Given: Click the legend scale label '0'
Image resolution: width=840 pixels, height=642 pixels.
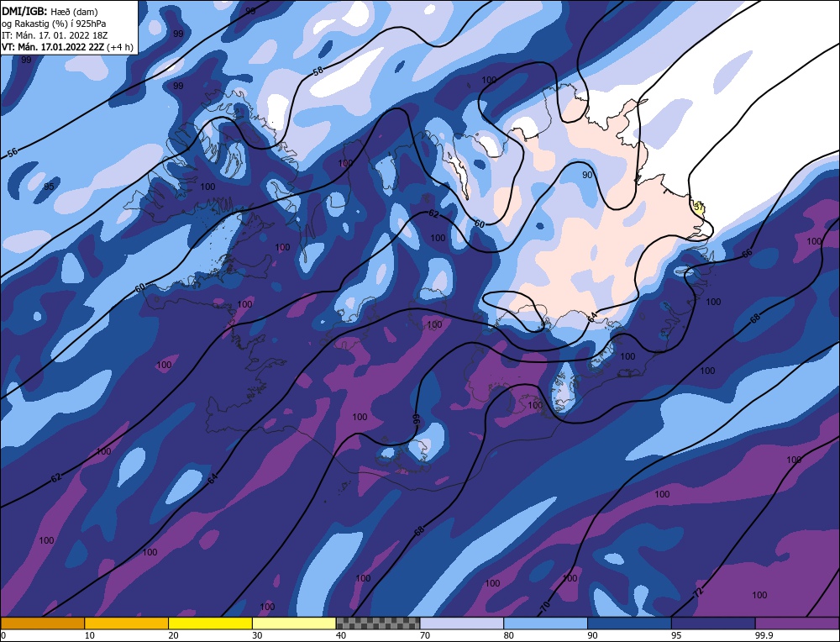Looking at the screenshot, I should coord(3,635).
